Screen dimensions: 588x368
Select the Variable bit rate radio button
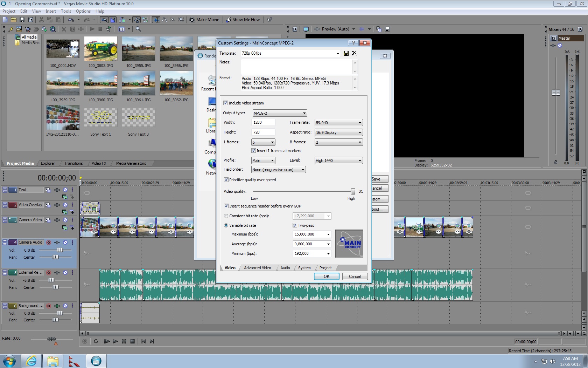pos(226,225)
